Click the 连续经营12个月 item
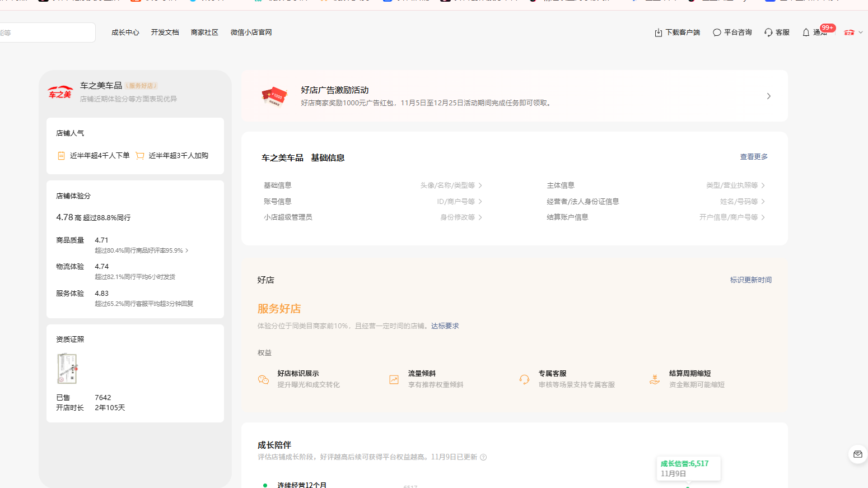 coord(302,485)
